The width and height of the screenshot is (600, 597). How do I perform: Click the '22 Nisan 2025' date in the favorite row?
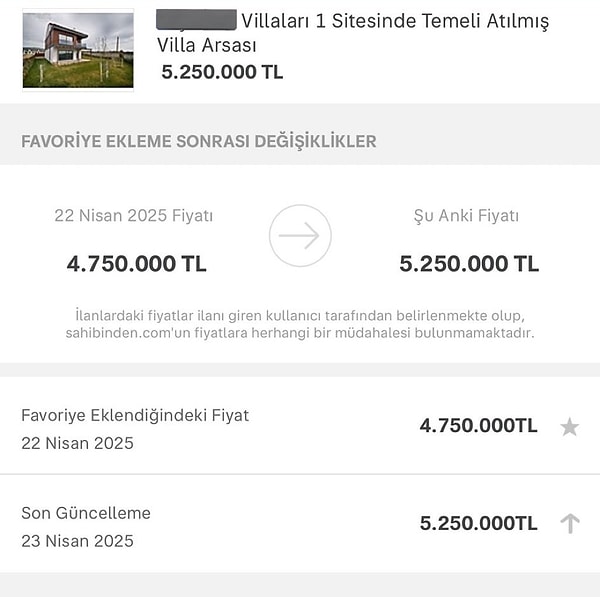(x=77, y=443)
